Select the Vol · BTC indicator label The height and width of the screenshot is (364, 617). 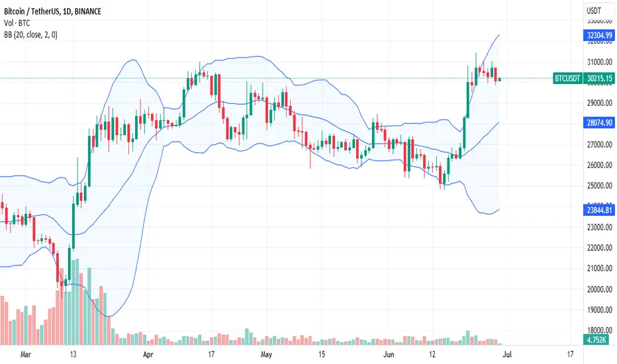click(x=17, y=23)
